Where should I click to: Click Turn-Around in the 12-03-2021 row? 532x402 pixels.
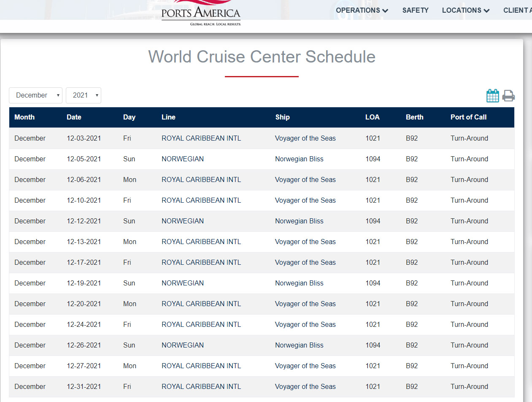point(469,138)
